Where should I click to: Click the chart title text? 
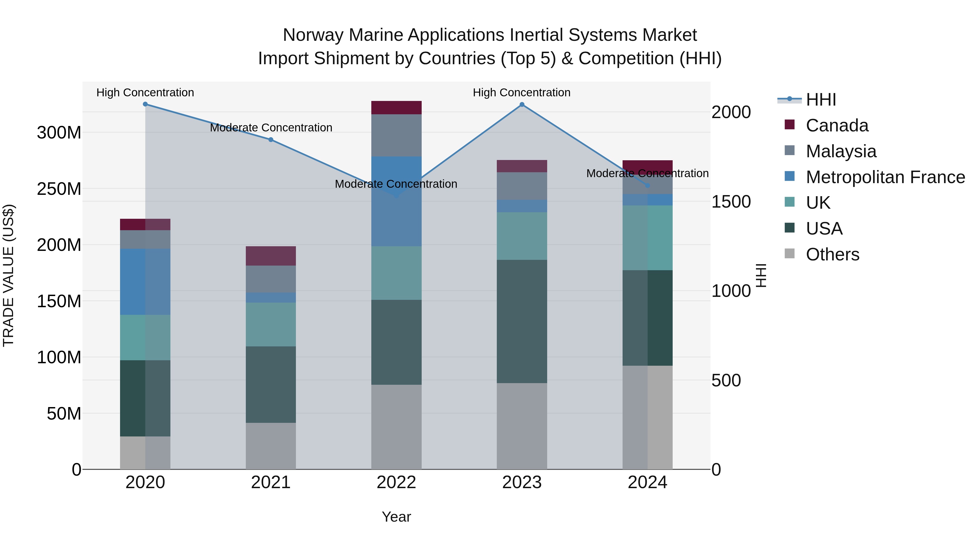tap(490, 46)
